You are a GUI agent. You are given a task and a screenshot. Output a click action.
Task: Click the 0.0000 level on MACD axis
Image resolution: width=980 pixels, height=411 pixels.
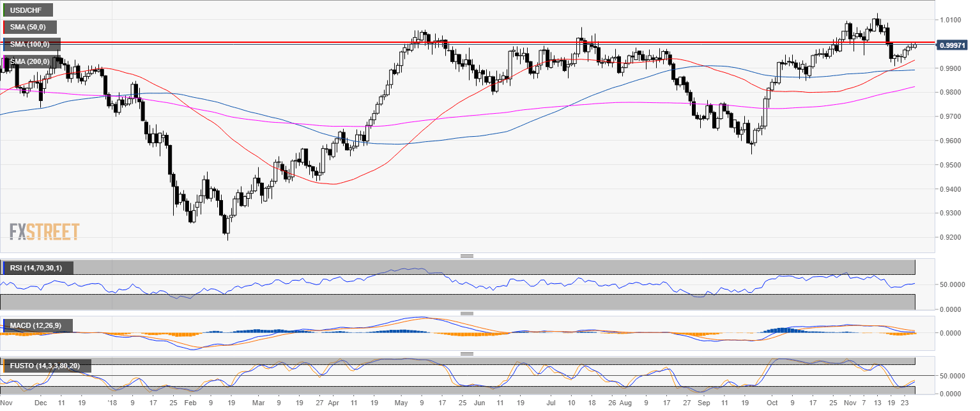(952, 333)
